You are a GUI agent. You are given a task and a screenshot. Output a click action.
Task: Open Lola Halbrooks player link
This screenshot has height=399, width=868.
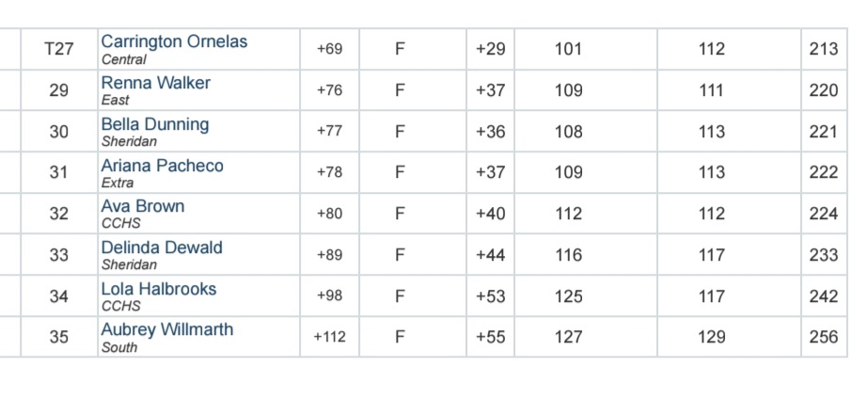[158, 289]
